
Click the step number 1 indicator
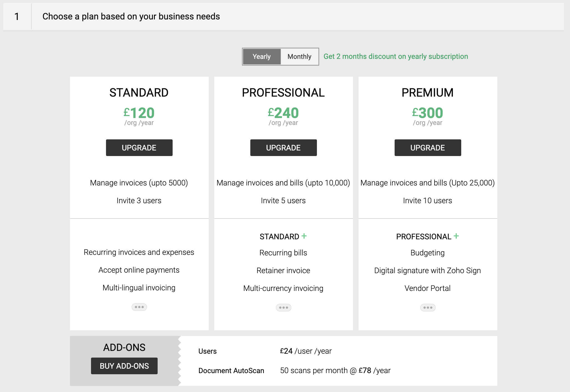[x=17, y=17]
